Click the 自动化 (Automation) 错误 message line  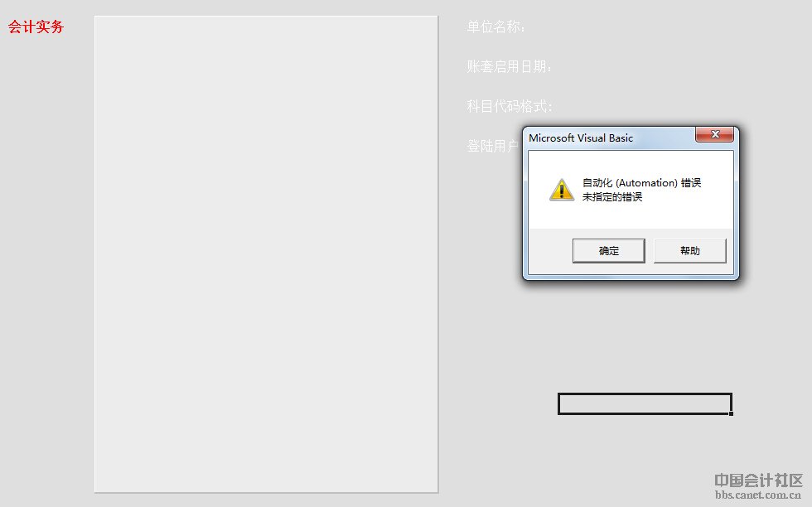click(641, 183)
